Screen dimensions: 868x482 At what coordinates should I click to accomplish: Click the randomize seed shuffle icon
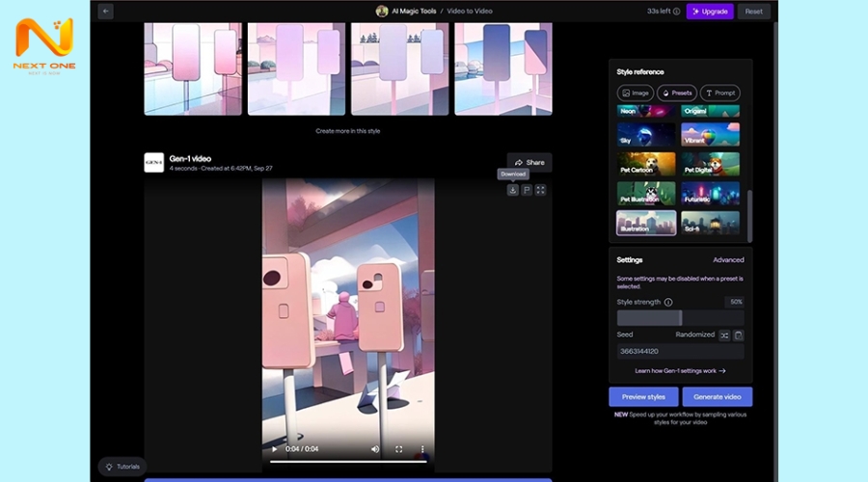(x=724, y=335)
